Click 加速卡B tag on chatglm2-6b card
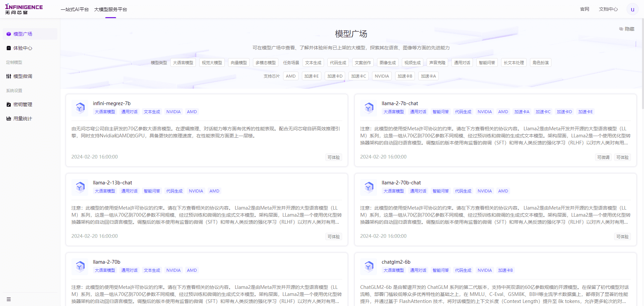The height and width of the screenshot is (306, 644). [x=505, y=270]
